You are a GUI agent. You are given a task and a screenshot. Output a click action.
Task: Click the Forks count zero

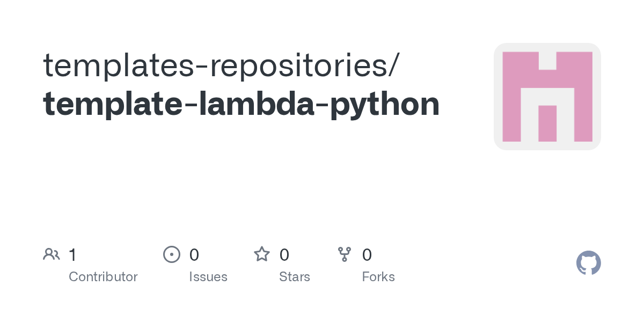367,254
